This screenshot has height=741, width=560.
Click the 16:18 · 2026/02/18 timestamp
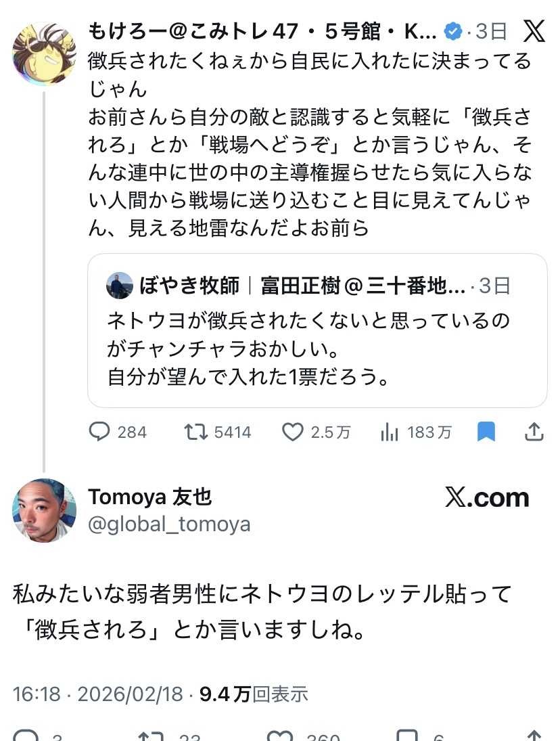coord(98,694)
